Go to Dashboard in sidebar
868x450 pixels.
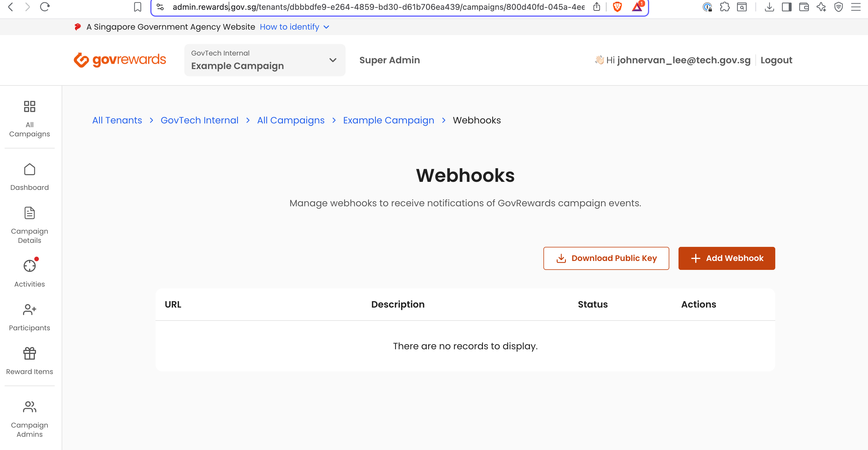(30, 177)
